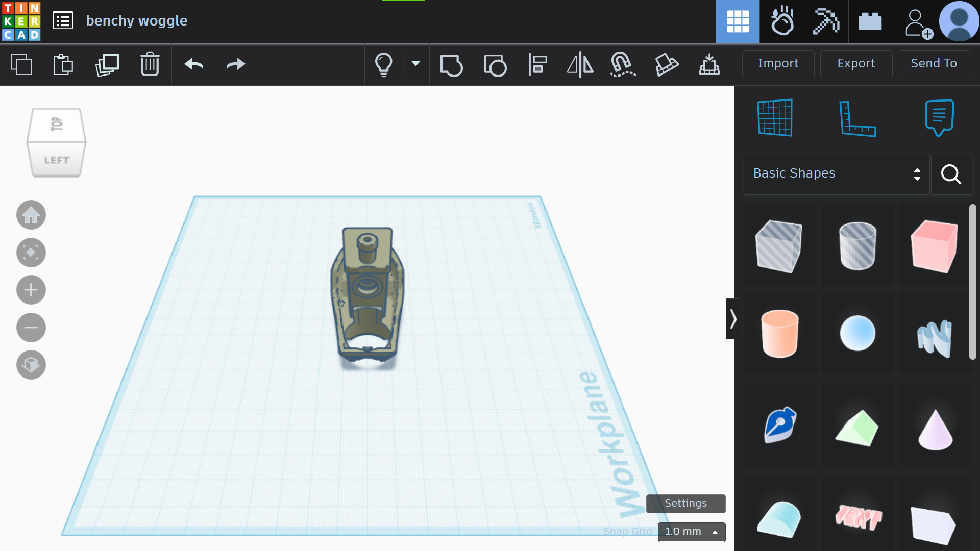Open the user profile avatar
The width and height of the screenshot is (980, 551).
click(959, 21)
